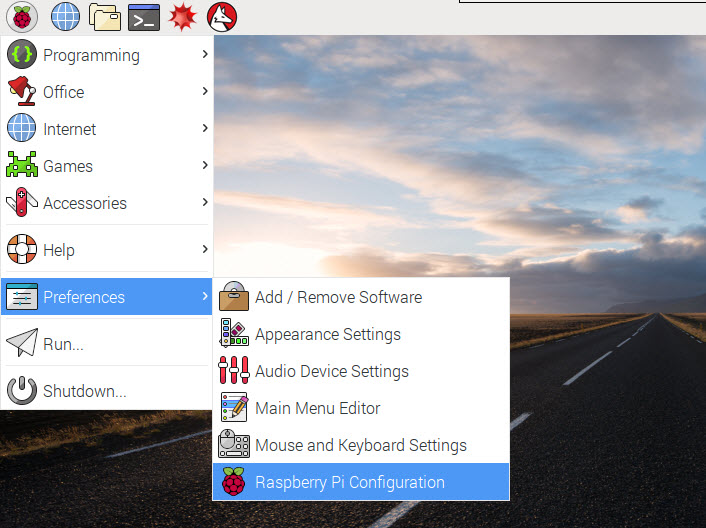Click the Preferences submenu arrow
The image size is (706, 528).
coord(205,296)
